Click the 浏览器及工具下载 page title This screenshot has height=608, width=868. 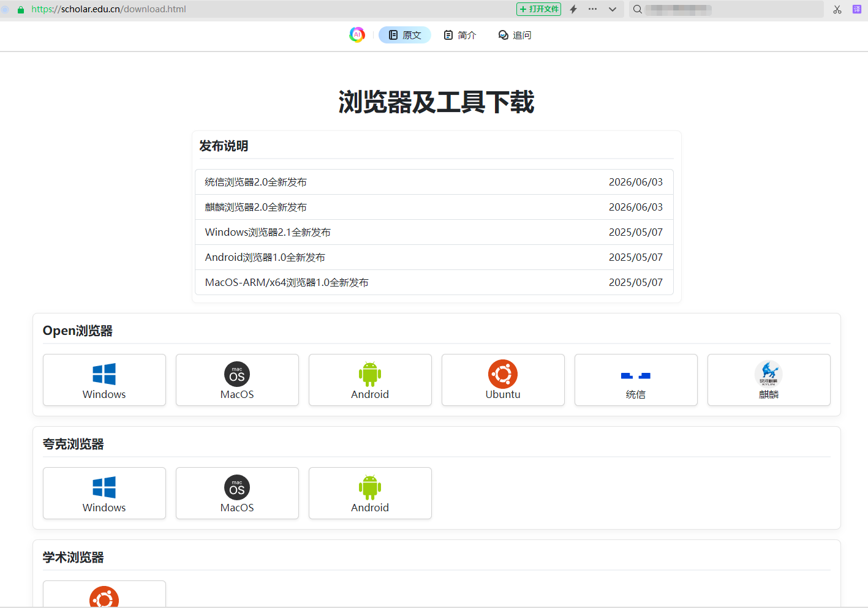click(x=437, y=102)
